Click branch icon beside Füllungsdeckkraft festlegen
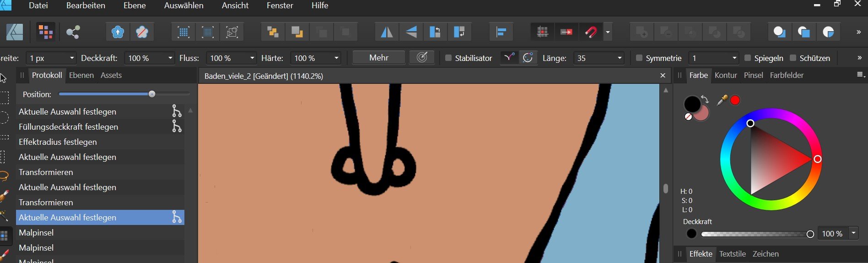Image resolution: width=868 pixels, height=263 pixels. tap(177, 126)
